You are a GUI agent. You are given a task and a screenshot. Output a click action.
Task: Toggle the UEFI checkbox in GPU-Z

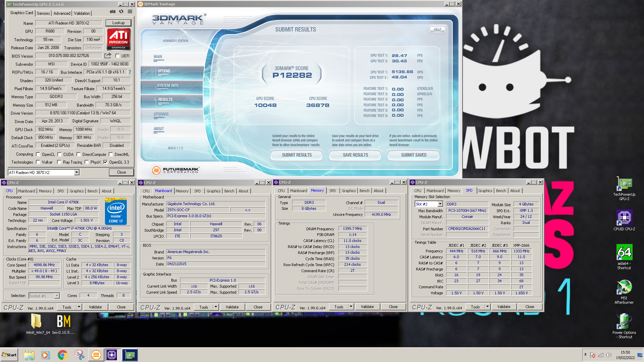117,56
